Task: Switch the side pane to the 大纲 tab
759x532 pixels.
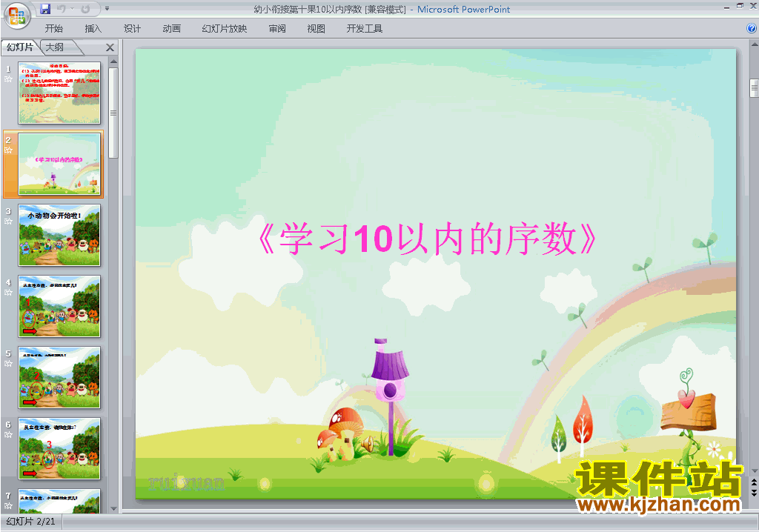Action: pos(55,47)
